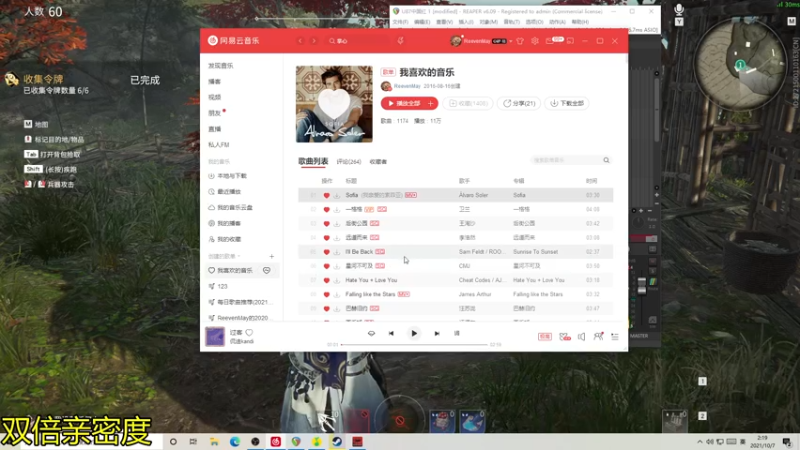Switch to the 评论(264) tab

349,162
